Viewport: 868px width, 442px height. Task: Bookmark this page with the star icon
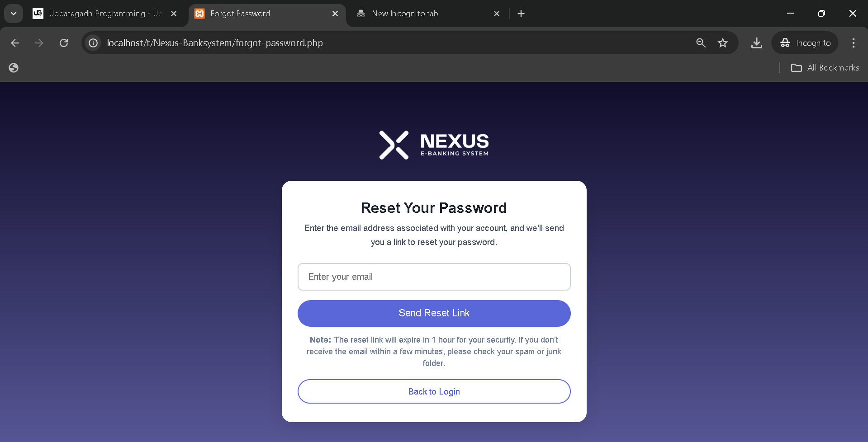tap(723, 43)
